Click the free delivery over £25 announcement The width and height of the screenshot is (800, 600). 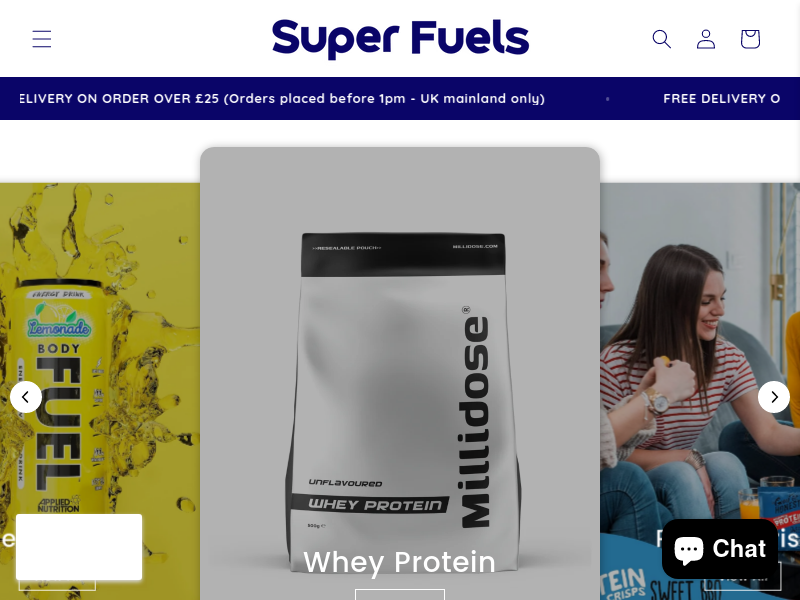click(x=282, y=98)
